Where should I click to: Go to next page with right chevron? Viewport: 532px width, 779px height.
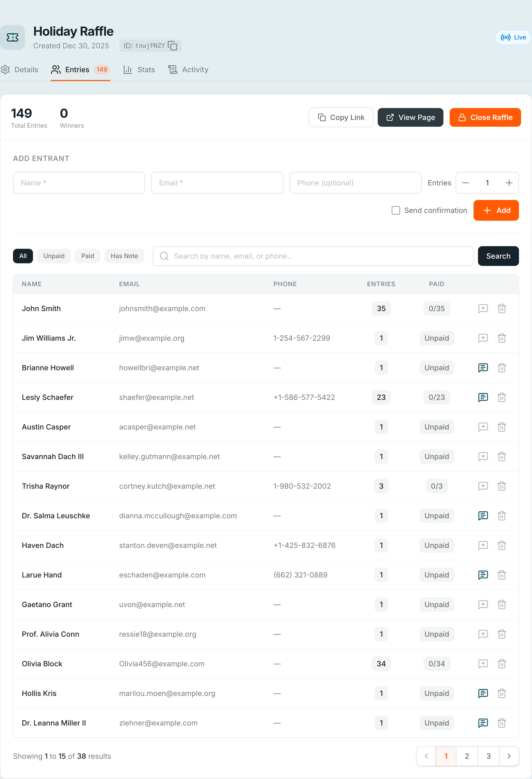click(x=509, y=756)
